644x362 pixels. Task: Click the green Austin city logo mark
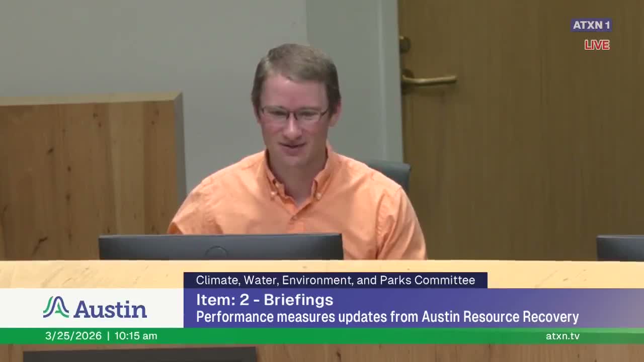tap(56, 308)
